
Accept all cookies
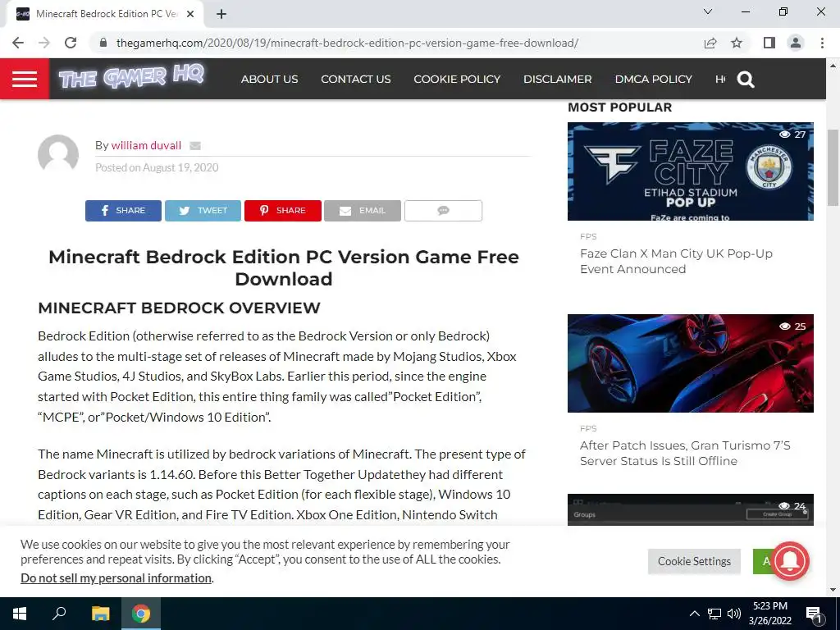click(x=763, y=561)
